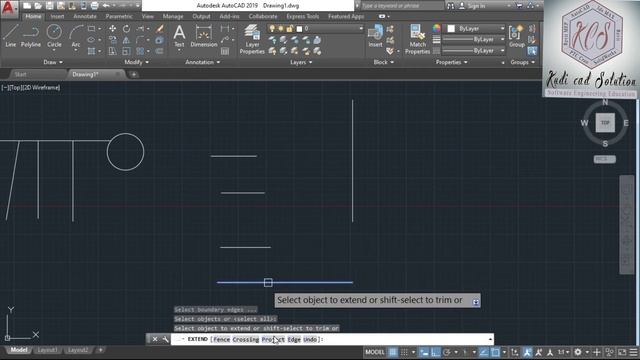Open the Insert ribbon tab

point(57,16)
